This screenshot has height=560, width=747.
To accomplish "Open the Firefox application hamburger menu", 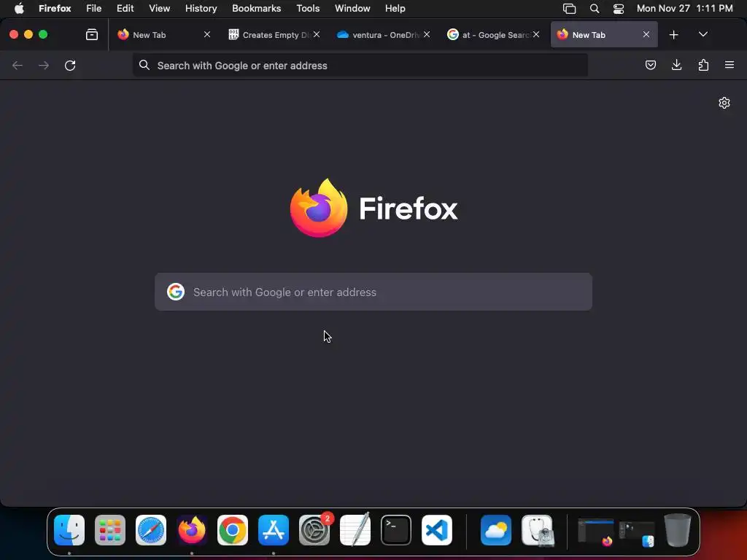I will click(x=729, y=65).
